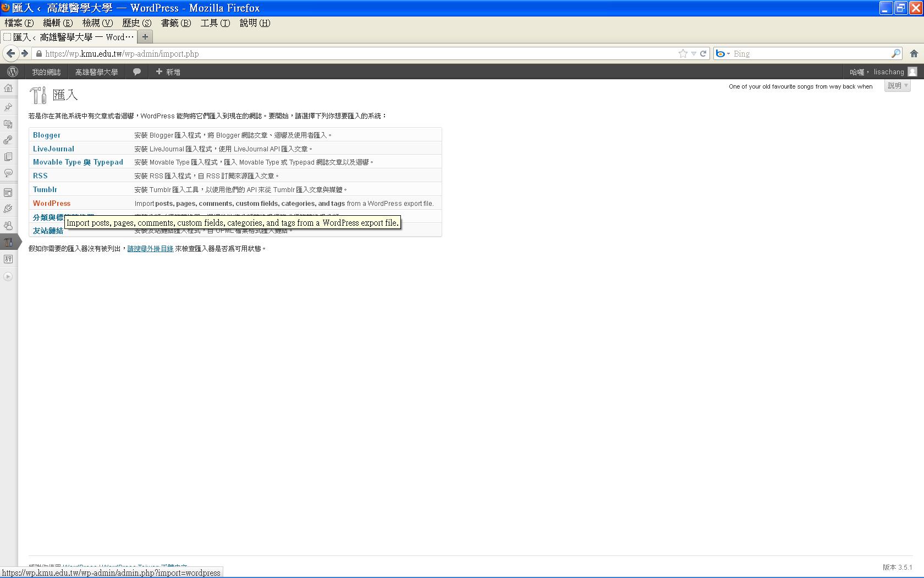The width and height of the screenshot is (924, 578).
Task: Click the 友站鏈結 blogroll importer link
Action: [x=48, y=231]
